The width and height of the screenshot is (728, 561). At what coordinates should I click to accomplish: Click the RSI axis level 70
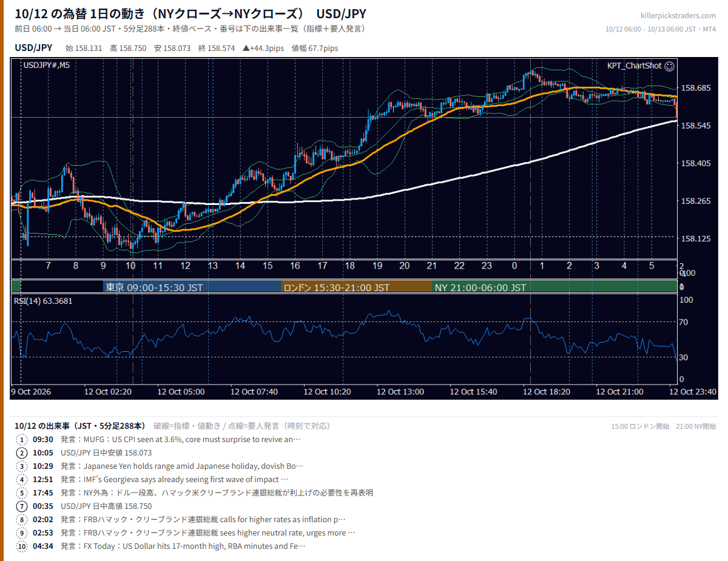click(683, 322)
